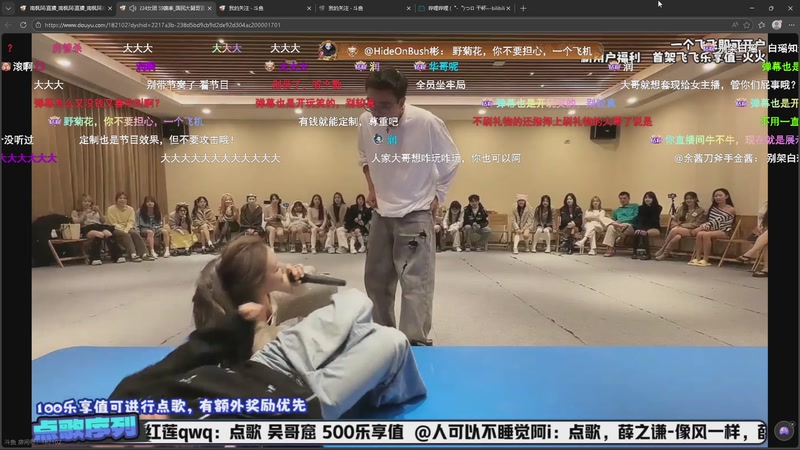The width and height of the screenshot is (800, 450).
Task: Mute the audio icon on the playing tab
Action: [132, 8]
